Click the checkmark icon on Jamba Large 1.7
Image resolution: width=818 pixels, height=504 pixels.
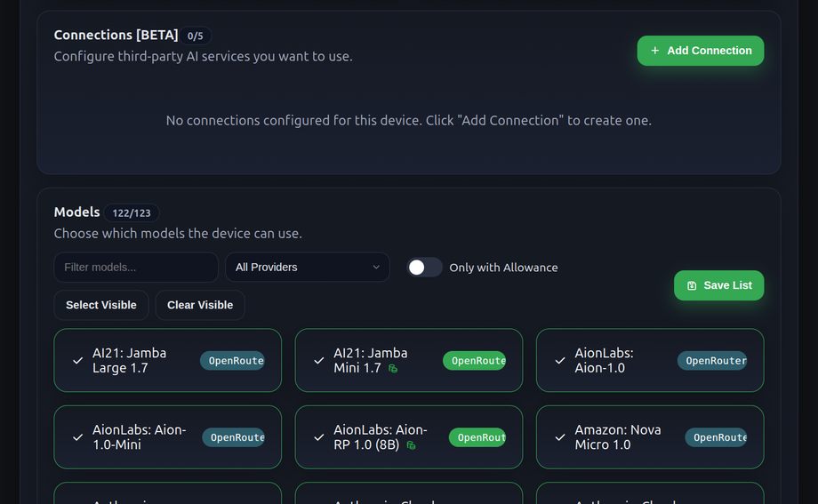[x=78, y=360]
